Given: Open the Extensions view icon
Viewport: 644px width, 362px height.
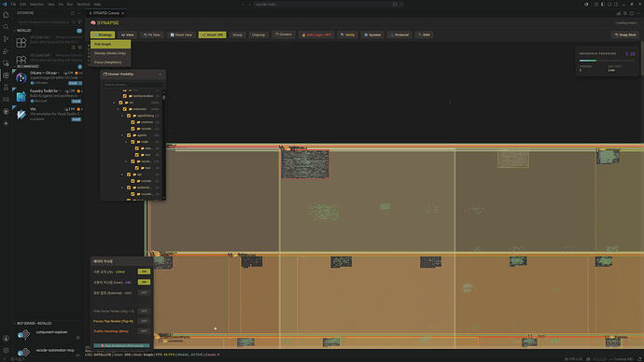Looking at the screenshot, I should 6,76.
